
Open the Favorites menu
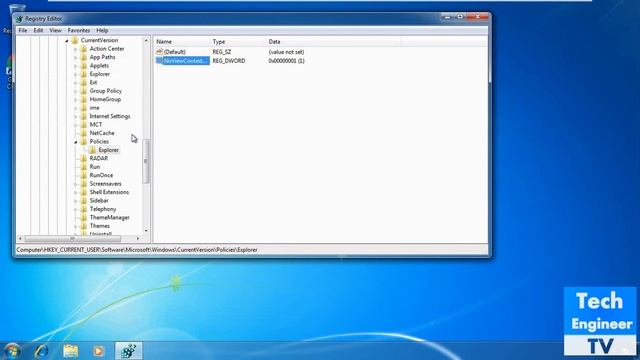coord(79,31)
